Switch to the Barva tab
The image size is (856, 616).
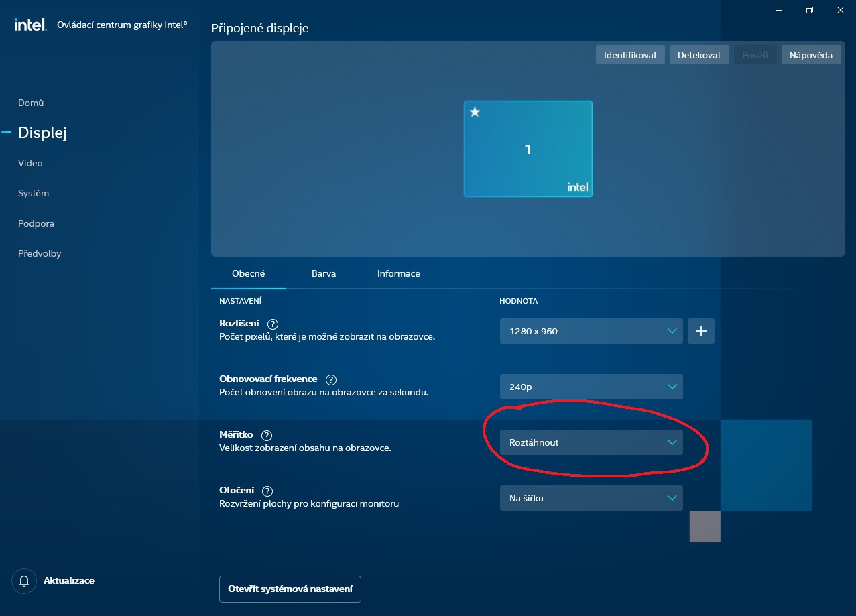point(324,274)
